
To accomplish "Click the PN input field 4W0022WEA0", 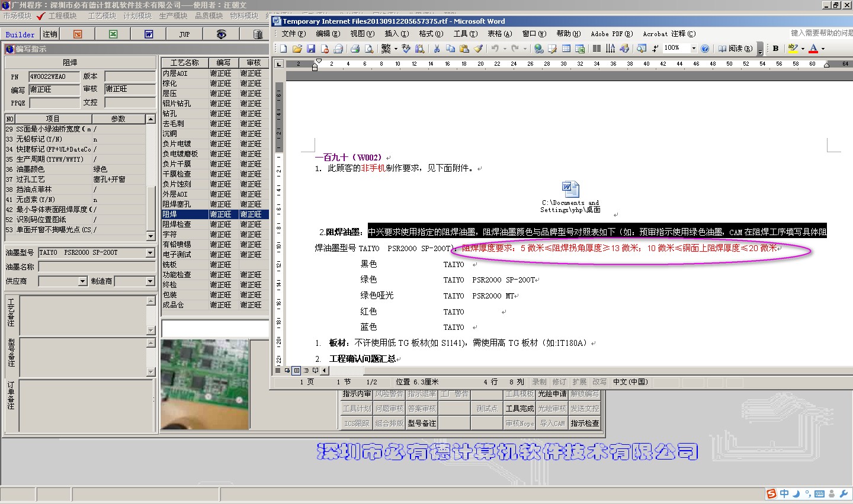I will tap(54, 76).
